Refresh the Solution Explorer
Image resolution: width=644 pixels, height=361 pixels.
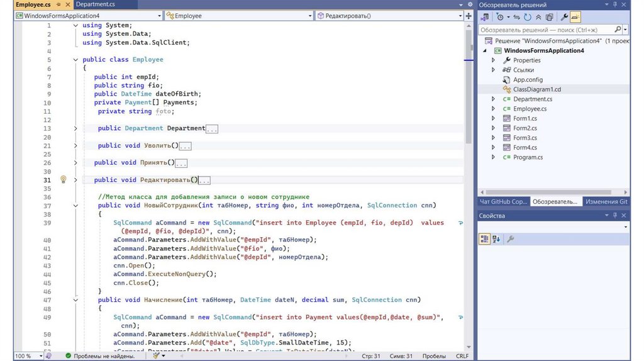click(527, 17)
